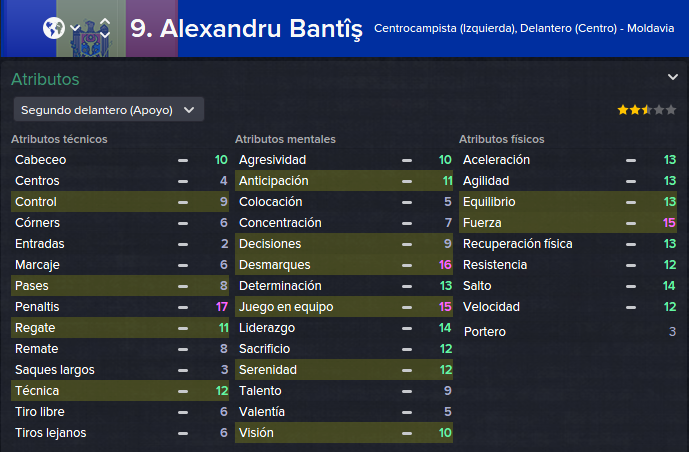
Task: Click the Portero rating value
Action: coord(672,332)
